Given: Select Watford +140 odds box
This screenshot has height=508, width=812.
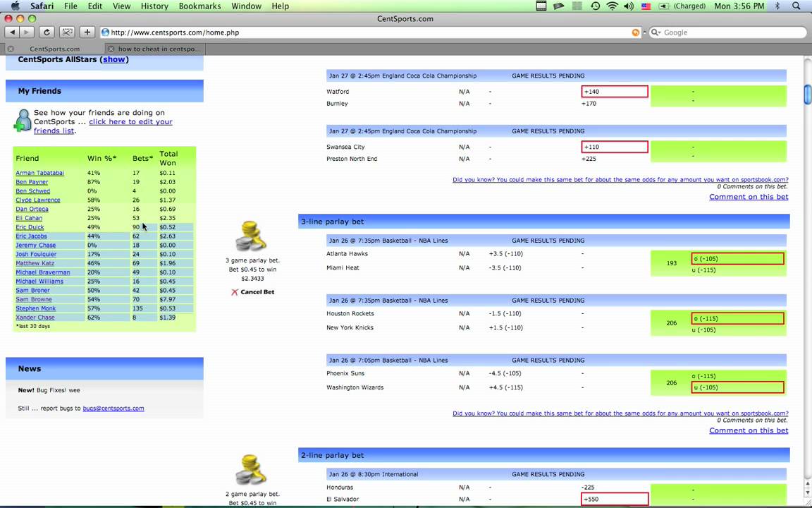Looking at the screenshot, I should (x=615, y=91).
